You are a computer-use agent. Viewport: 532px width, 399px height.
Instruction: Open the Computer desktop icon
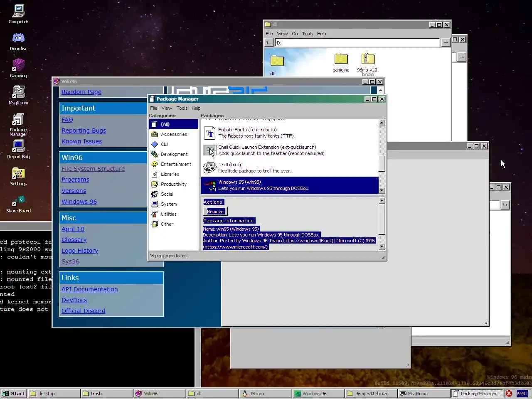(x=18, y=14)
